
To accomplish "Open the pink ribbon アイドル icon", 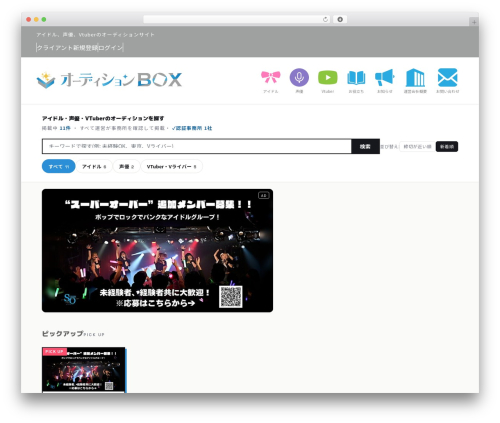I will tap(270, 78).
